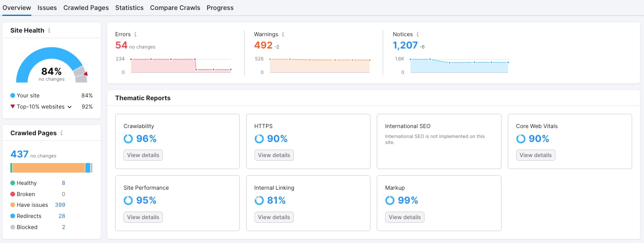Open the Compare Crawls tab
Screen dimensions: 644x243
[175, 8]
